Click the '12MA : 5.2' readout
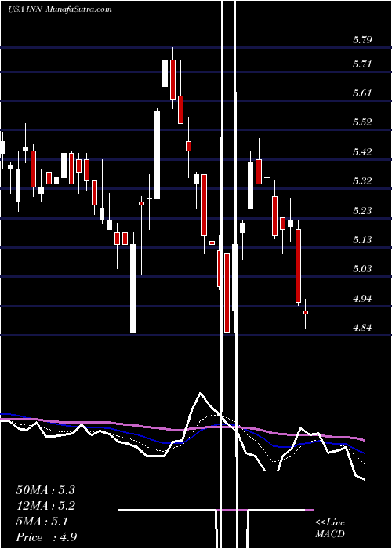The width and height of the screenshot is (392, 549). tap(45, 506)
